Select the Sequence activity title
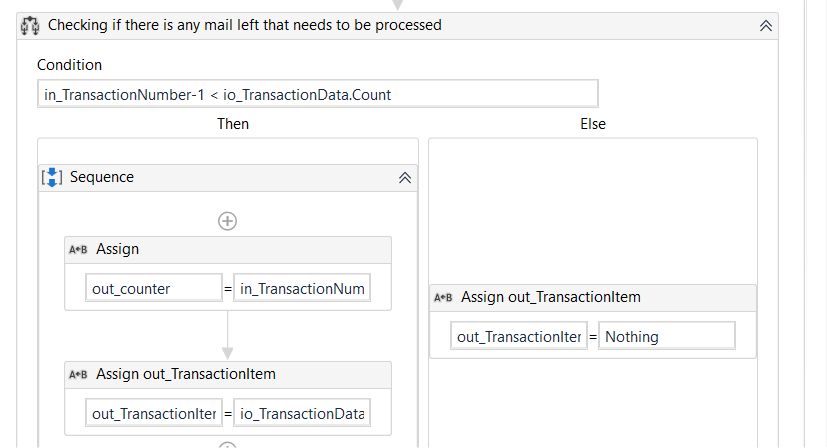This screenshot has height=448, width=827. tap(102, 177)
